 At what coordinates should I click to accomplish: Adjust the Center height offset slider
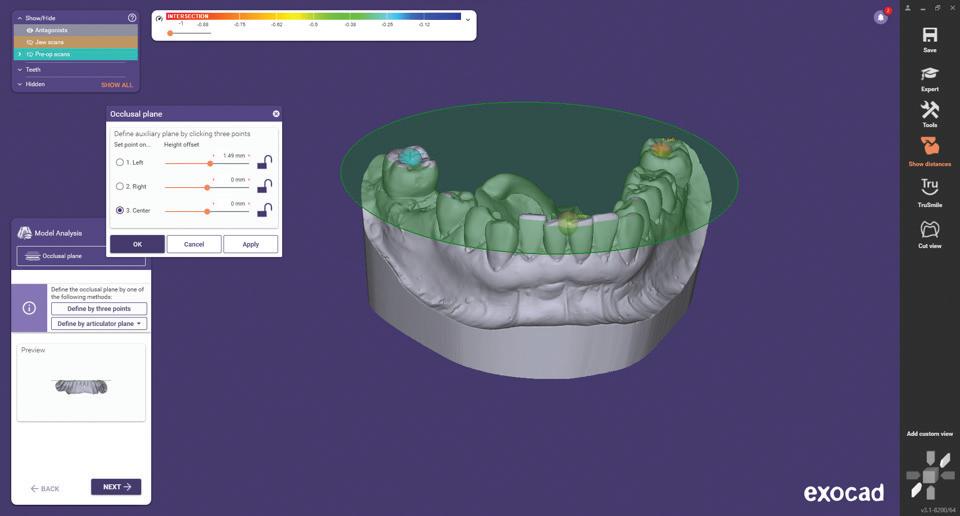(x=207, y=211)
